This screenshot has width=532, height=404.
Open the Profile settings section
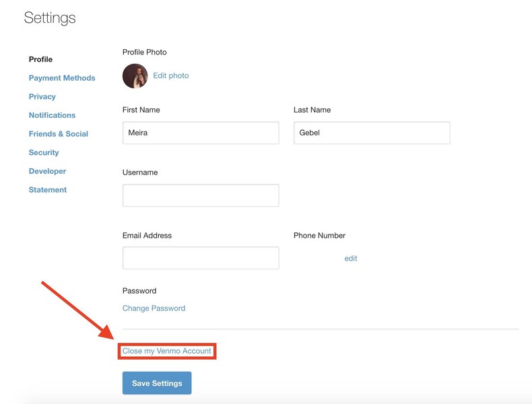pyautogui.click(x=40, y=59)
